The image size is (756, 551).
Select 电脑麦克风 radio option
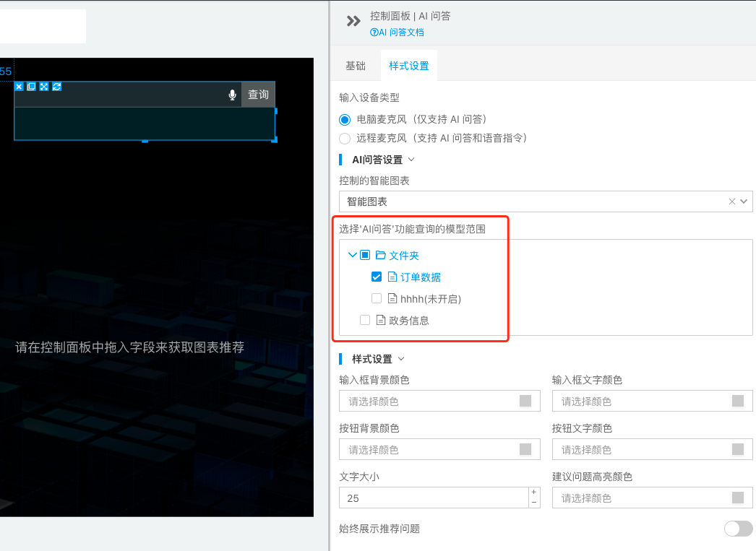tap(345, 119)
